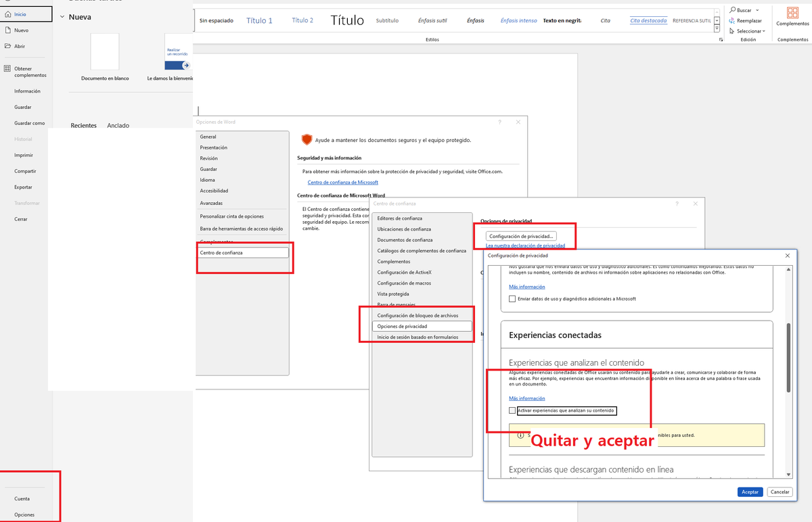Apply the Cita destacada style

click(x=648, y=21)
